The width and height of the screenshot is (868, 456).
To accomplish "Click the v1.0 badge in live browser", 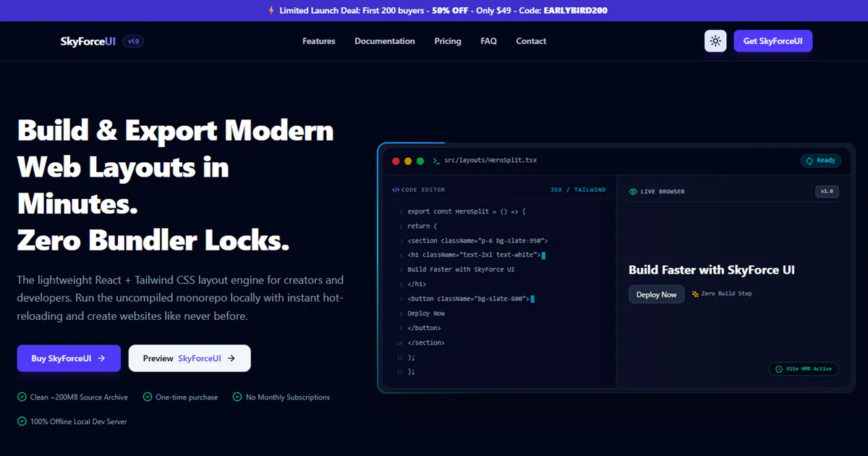I will coord(827,191).
